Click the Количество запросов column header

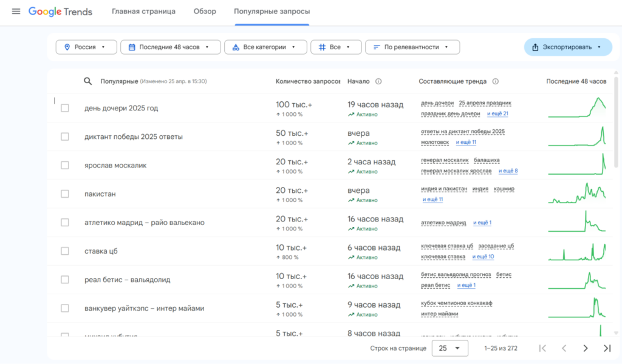308,81
